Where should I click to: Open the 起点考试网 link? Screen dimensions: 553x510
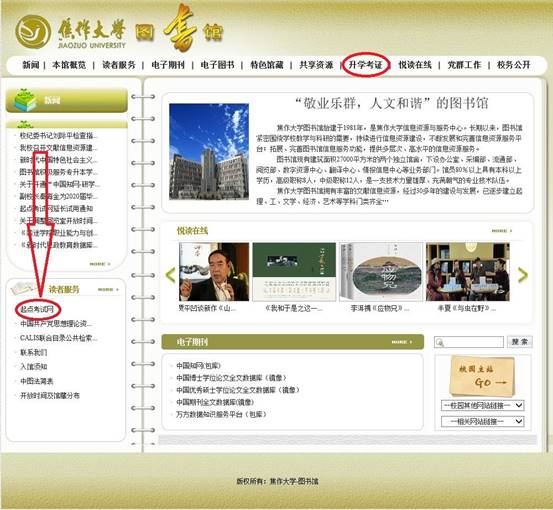tap(37, 310)
